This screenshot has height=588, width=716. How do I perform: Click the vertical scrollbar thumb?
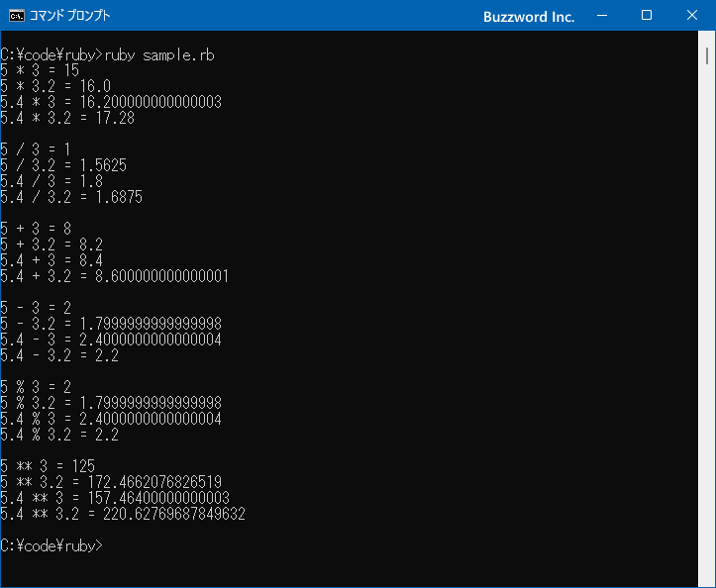(x=707, y=55)
